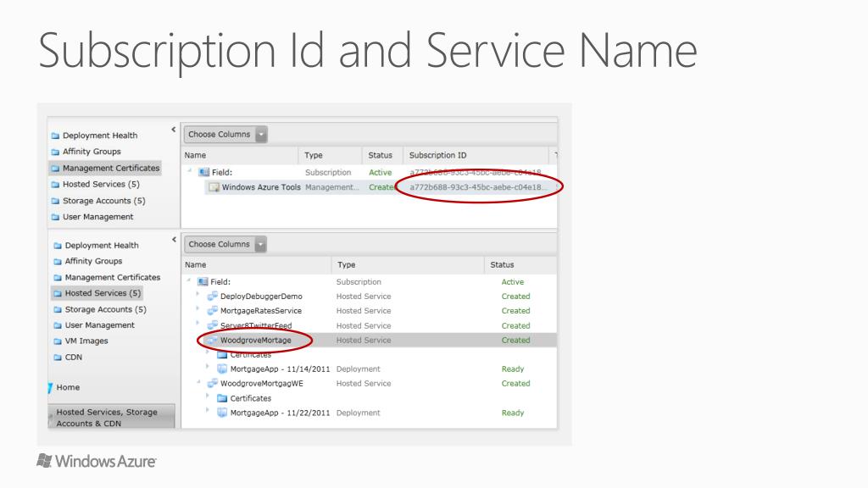The image size is (868, 488).
Task: Click the subscription icon beside Field: in the lower grid
Action: point(203,282)
